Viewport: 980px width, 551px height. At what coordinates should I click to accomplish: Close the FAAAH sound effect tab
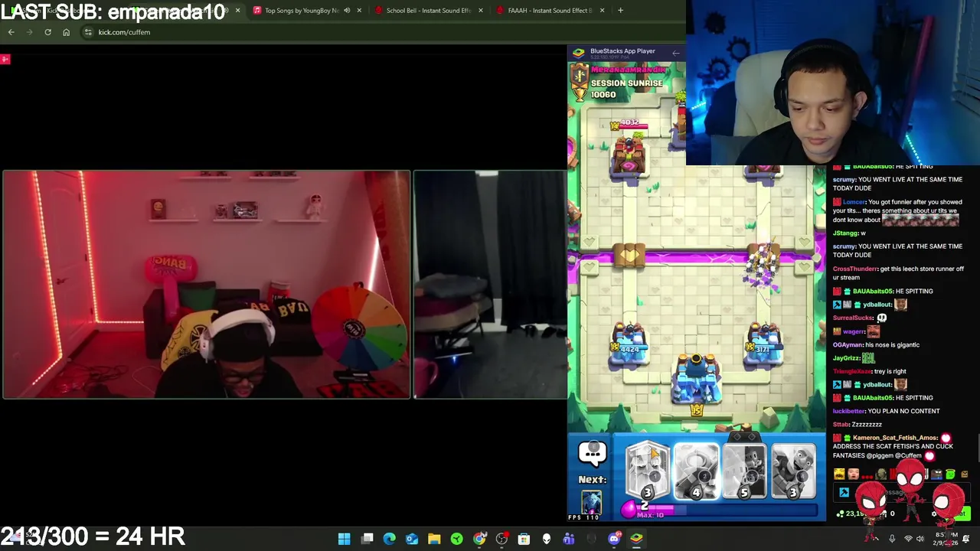(x=602, y=11)
